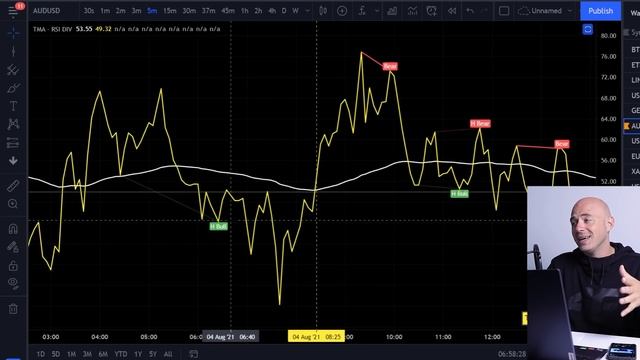Switch to the 1m timeframe
Viewport: 640px width, 360px height.
click(105, 11)
